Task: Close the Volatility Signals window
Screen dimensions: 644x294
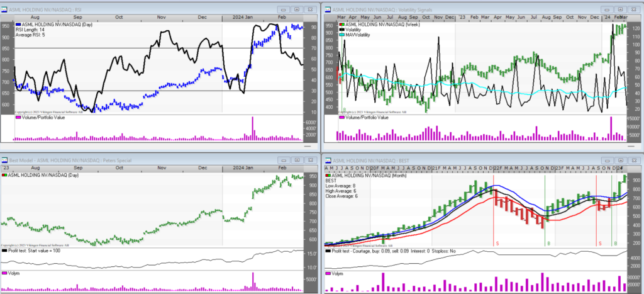Action: (635, 9)
